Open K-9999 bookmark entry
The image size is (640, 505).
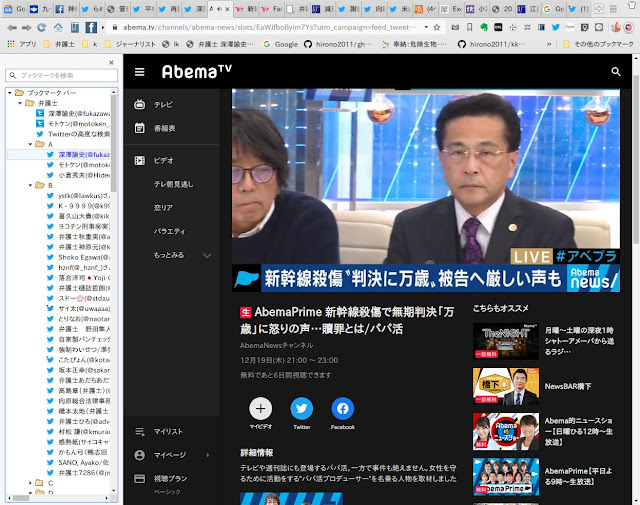tap(79, 206)
